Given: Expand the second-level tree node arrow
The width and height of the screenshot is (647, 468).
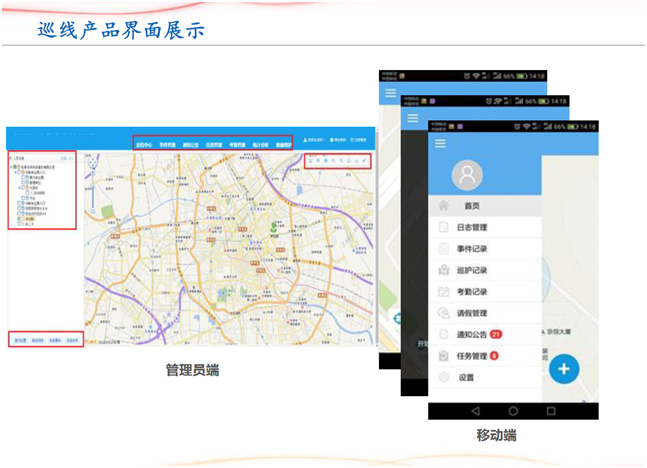Looking at the screenshot, I should 16,173.
